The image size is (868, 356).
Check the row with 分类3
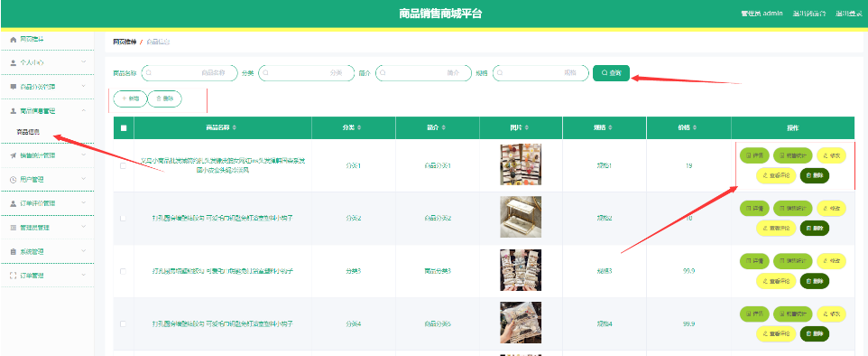click(123, 271)
